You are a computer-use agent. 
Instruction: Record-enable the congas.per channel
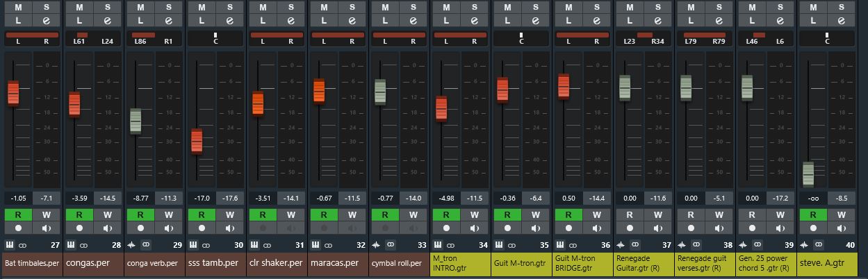(x=79, y=228)
